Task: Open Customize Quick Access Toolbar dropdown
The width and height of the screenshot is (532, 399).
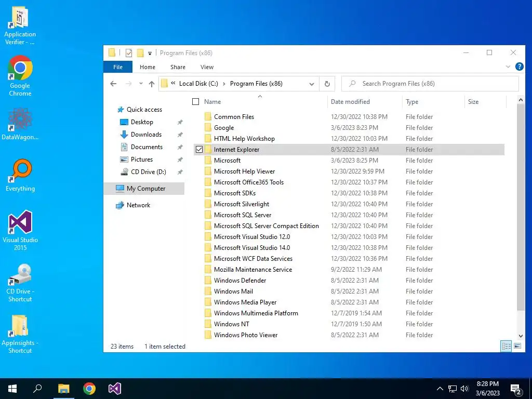Action: click(150, 54)
